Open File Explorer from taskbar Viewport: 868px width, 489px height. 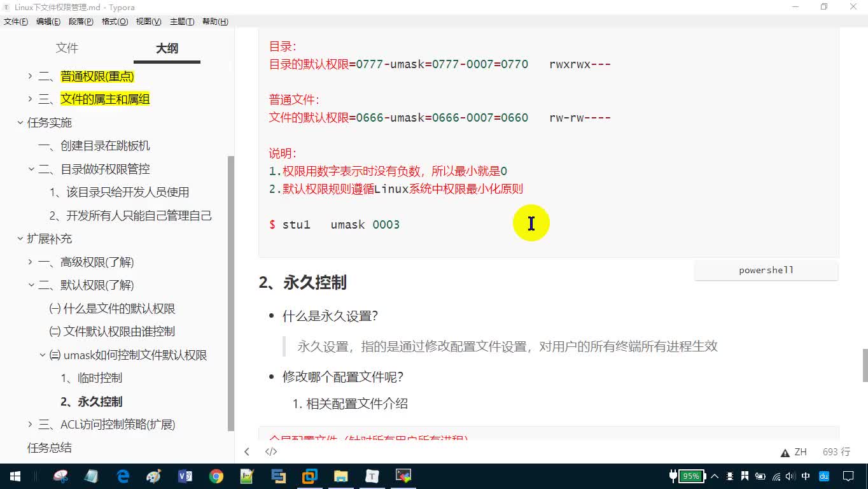point(341,476)
